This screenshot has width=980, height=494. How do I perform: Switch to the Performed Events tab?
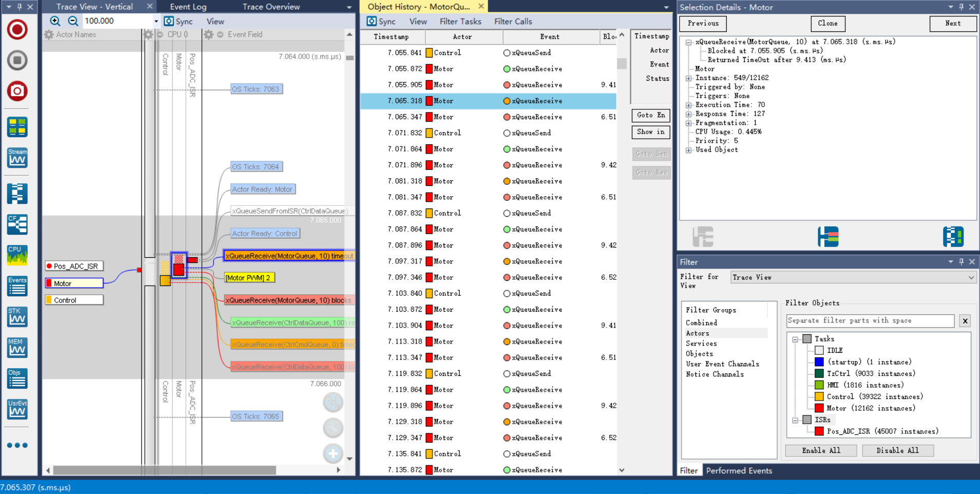click(739, 470)
